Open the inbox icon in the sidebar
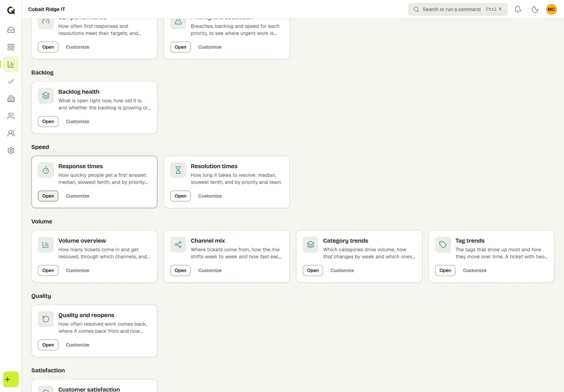This screenshot has width=564, height=392. coord(11,30)
